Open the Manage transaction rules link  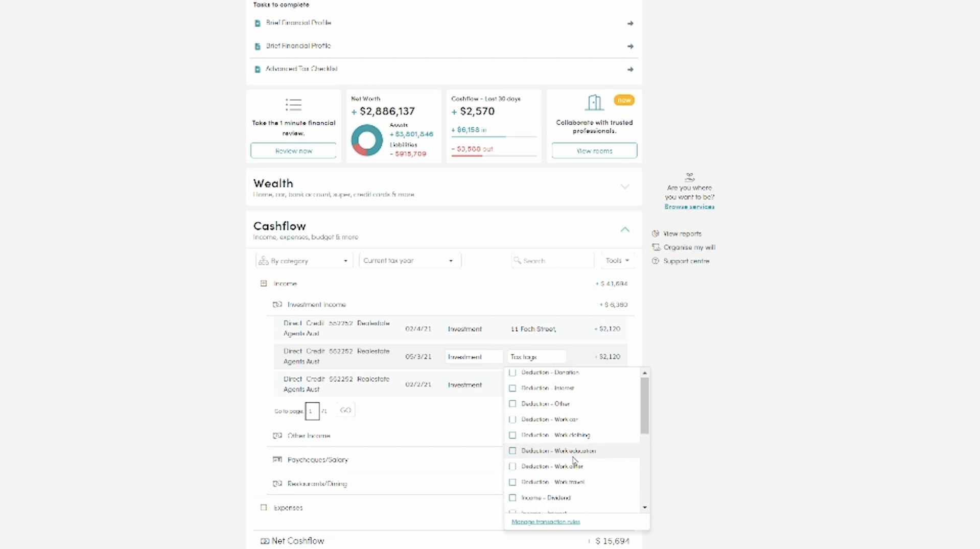pyautogui.click(x=546, y=522)
